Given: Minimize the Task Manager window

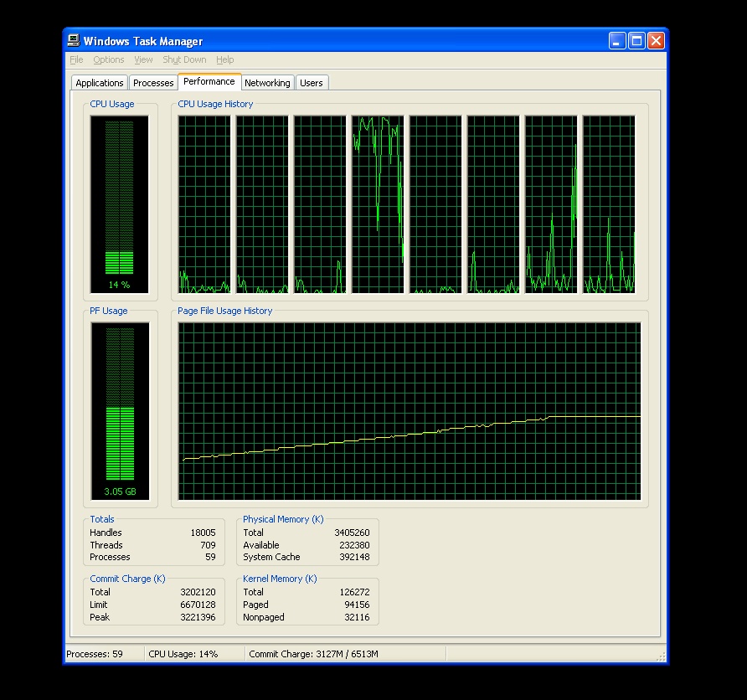Looking at the screenshot, I should (617, 41).
